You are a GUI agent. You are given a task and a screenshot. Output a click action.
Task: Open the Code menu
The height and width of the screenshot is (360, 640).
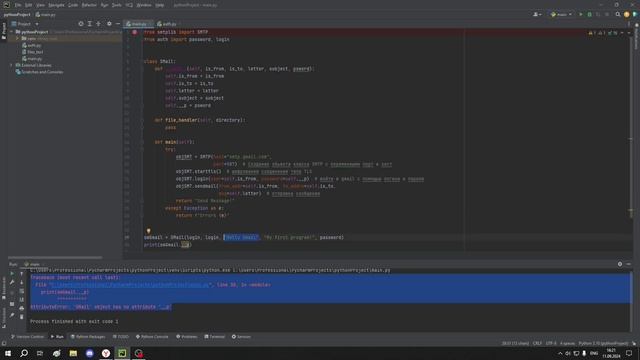(x=73, y=5)
